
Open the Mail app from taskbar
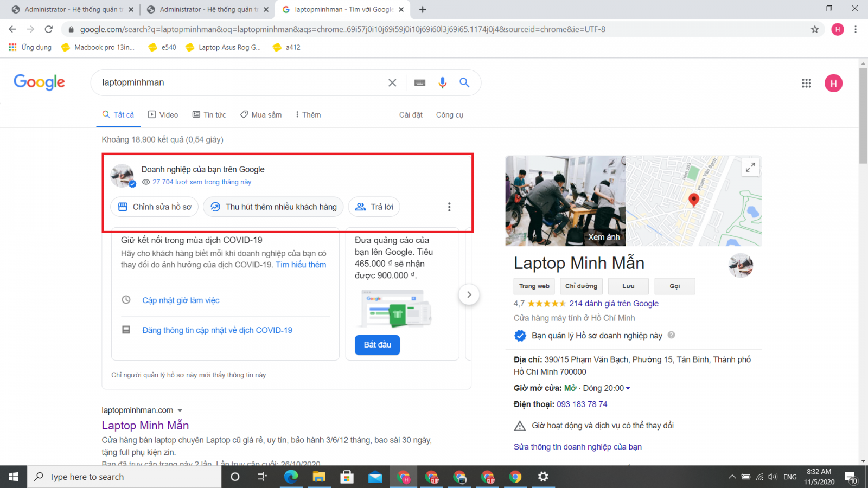375,477
